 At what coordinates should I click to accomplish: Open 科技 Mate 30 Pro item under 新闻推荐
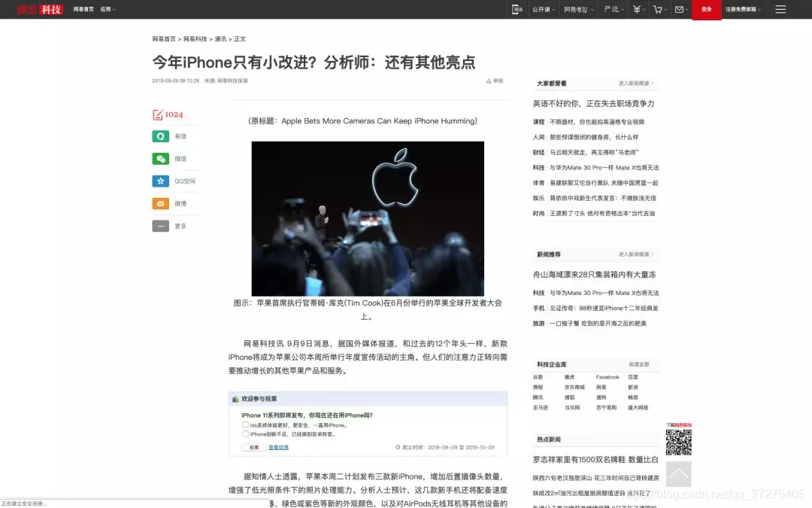[604, 293]
